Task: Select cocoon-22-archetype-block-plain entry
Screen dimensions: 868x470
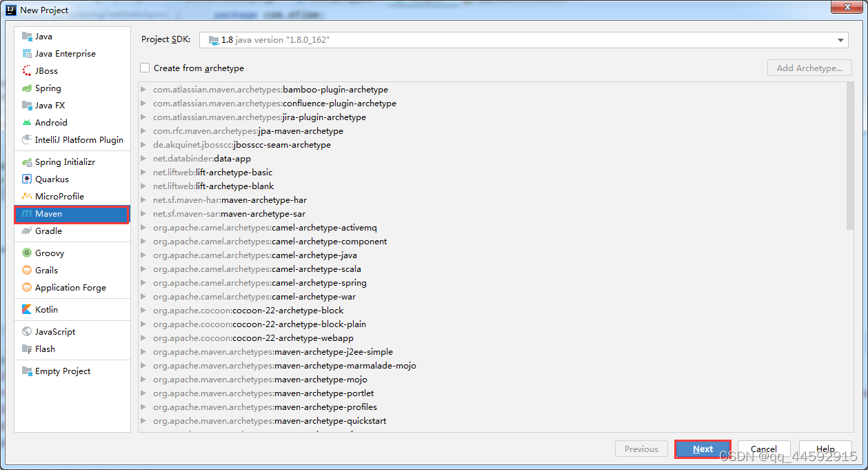Action: click(260, 324)
